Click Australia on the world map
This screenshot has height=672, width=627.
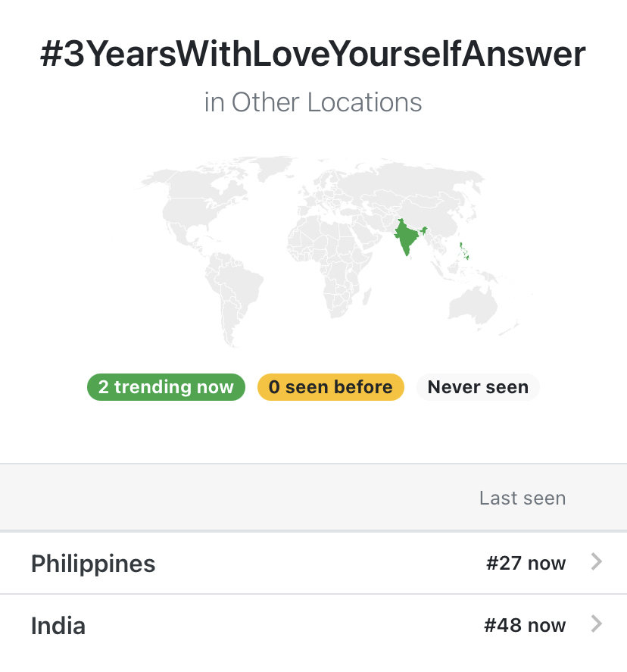[473, 305]
